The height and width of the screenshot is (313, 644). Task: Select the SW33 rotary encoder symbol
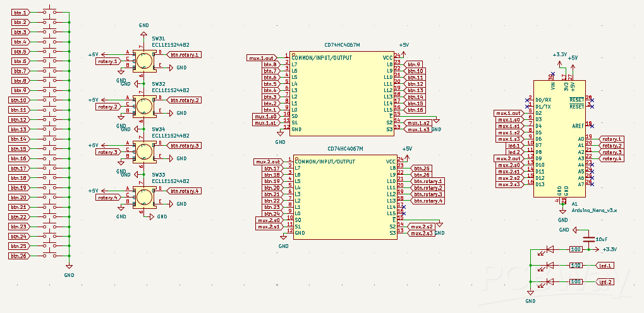tap(143, 198)
